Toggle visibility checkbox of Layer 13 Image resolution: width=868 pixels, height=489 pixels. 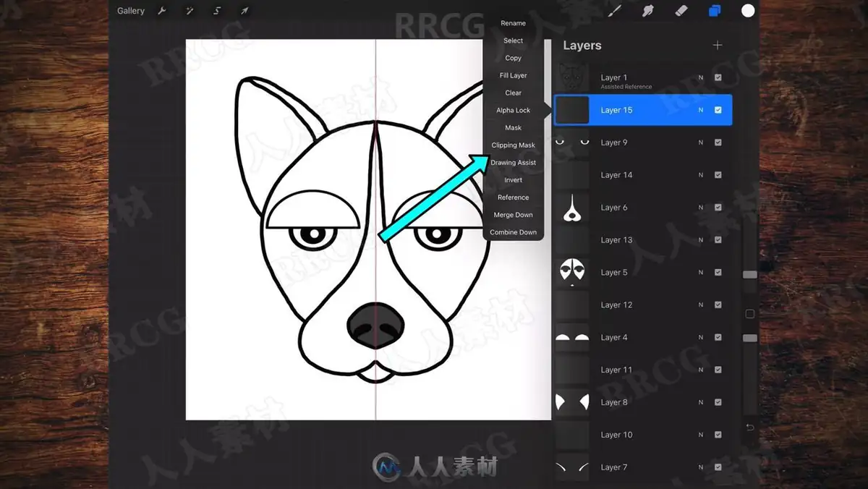point(718,240)
